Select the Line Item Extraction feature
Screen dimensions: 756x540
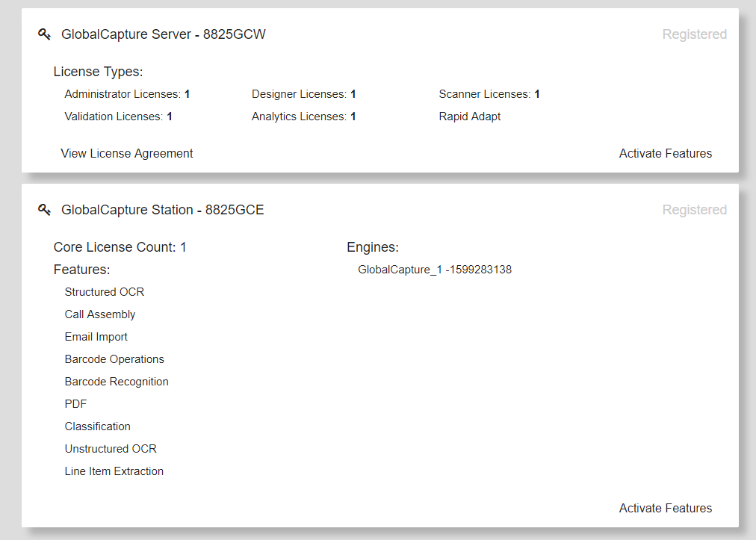[x=114, y=471]
